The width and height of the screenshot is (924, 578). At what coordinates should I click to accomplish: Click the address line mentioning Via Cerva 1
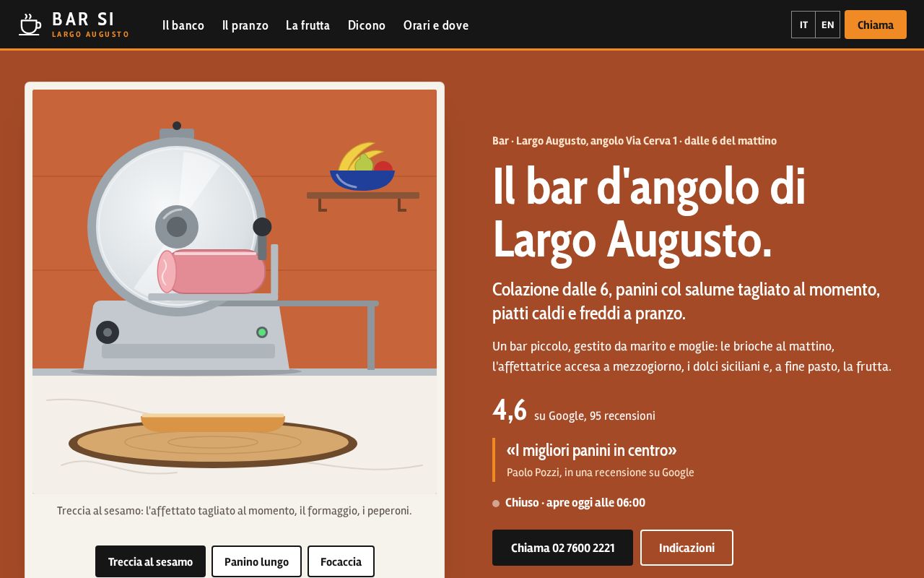point(635,141)
